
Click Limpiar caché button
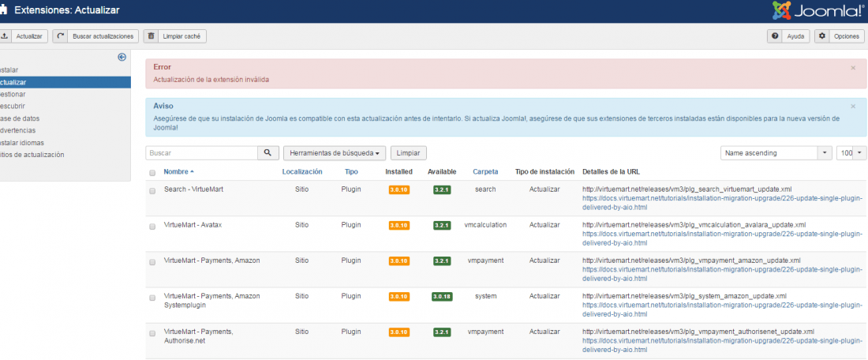coord(175,36)
